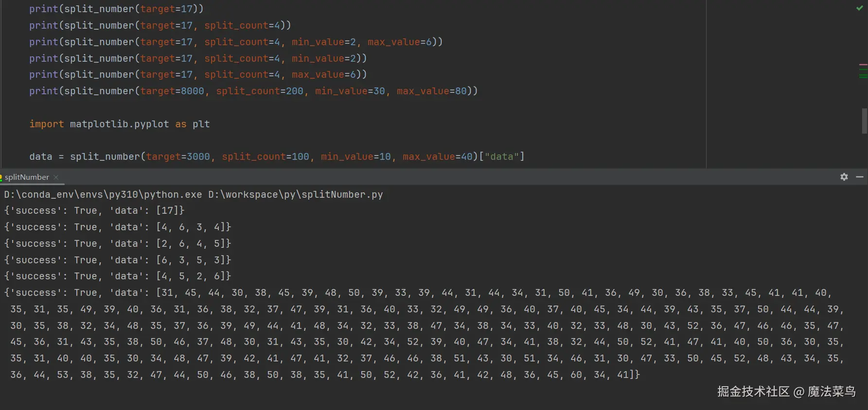Click the print line ending with split_count=4))
This screenshot has height=410, width=868.
(x=160, y=25)
